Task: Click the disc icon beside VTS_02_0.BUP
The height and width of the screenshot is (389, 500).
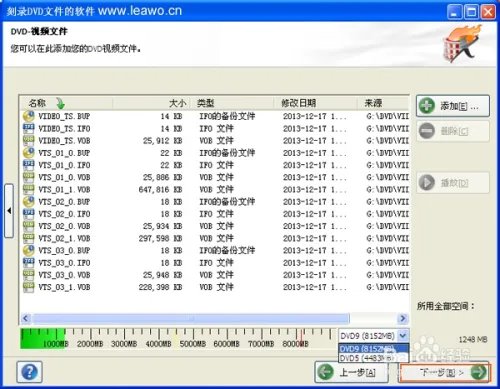Action: (x=29, y=202)
